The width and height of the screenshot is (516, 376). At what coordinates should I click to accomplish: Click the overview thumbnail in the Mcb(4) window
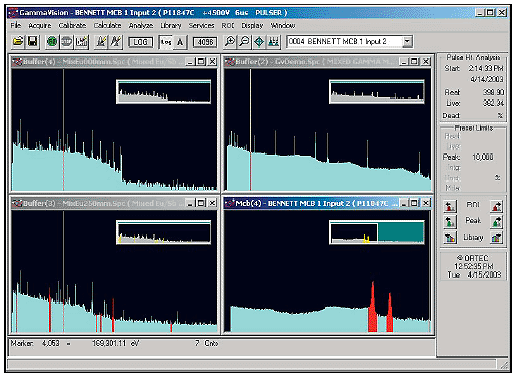[377, 232]
